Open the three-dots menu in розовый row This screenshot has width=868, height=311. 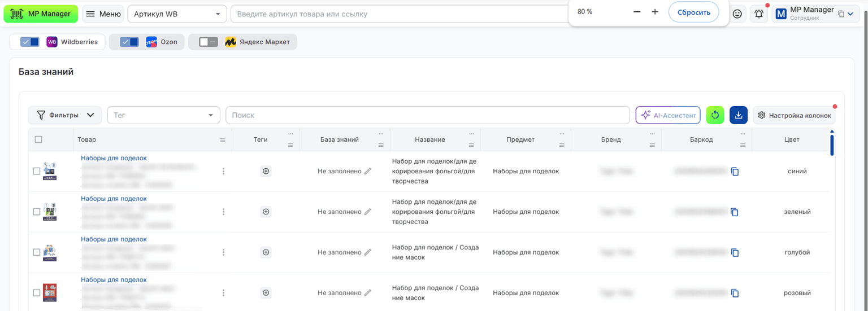[224, 293]
